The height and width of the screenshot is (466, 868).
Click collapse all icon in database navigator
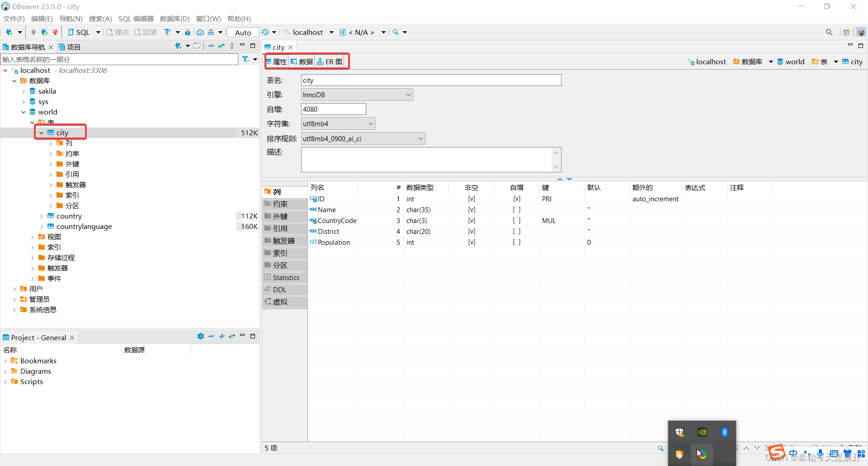pyautogui.click(x=211, y=46)
